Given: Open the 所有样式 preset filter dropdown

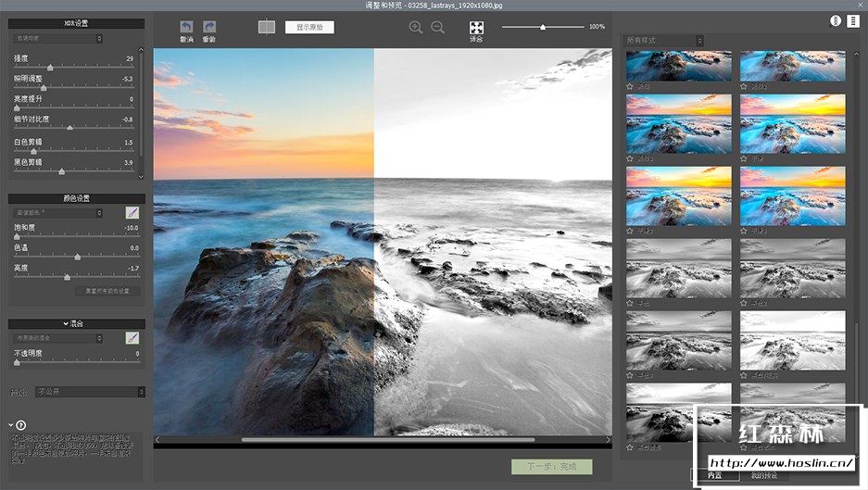Looking at the screenshot, I should coord(663,41).
